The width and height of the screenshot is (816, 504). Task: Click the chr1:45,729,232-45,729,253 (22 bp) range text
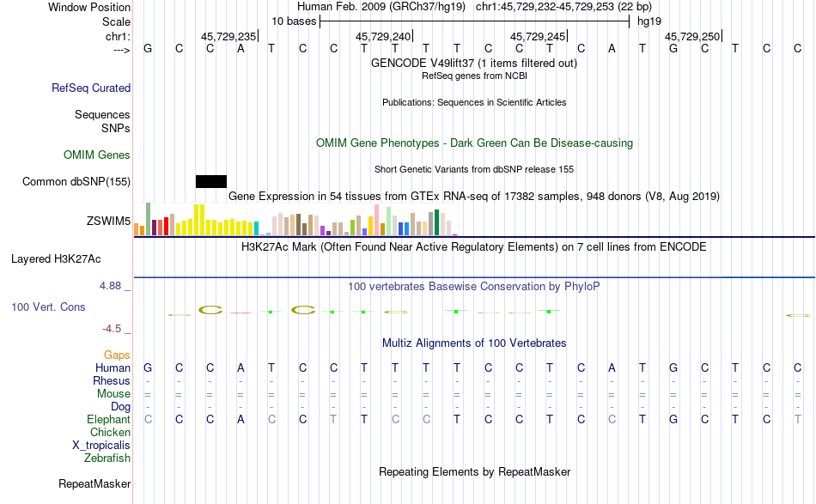(x=563, y=7)
